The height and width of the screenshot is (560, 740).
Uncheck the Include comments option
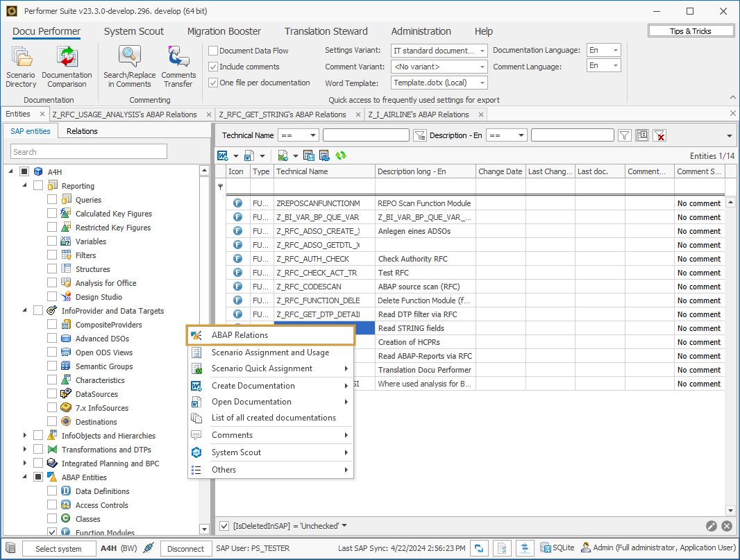(212, 65)
